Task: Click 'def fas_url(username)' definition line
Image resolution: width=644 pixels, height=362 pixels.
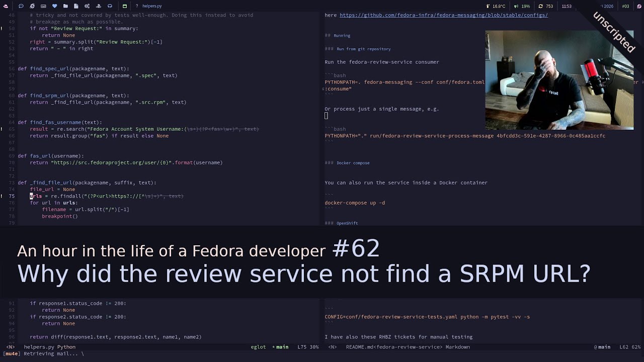Action: point(51,156)
